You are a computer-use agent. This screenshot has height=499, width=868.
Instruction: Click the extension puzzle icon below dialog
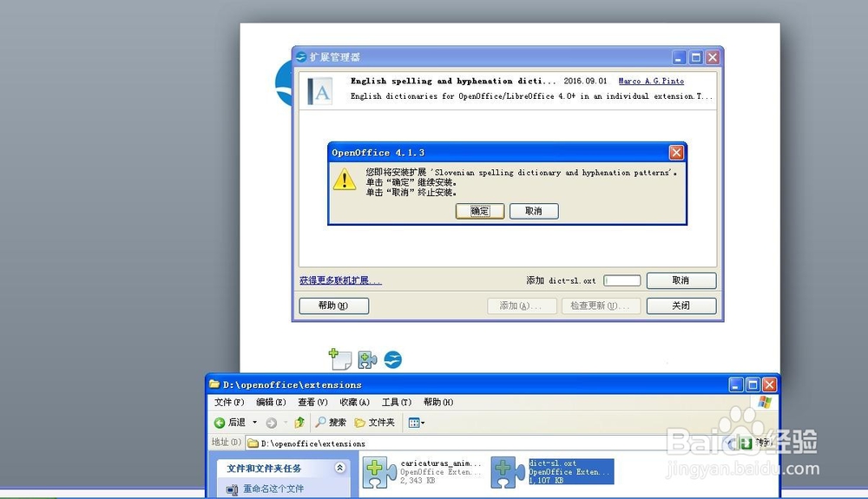tap(367, 359)
